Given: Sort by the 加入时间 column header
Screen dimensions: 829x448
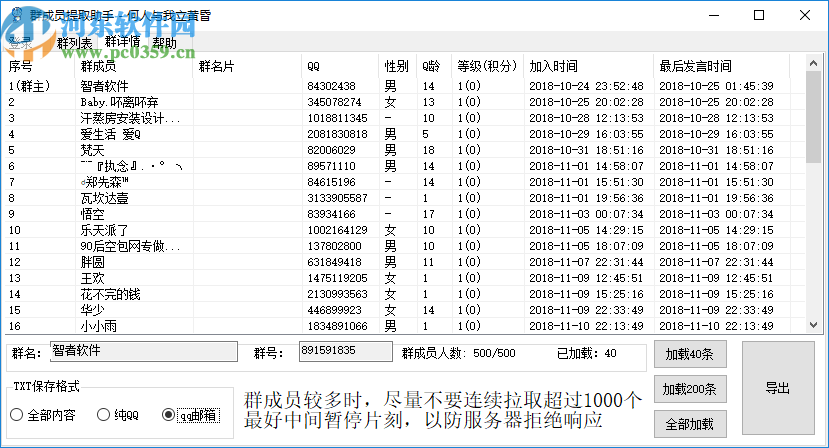Looking at the screenshot, I should coord(588,66).
